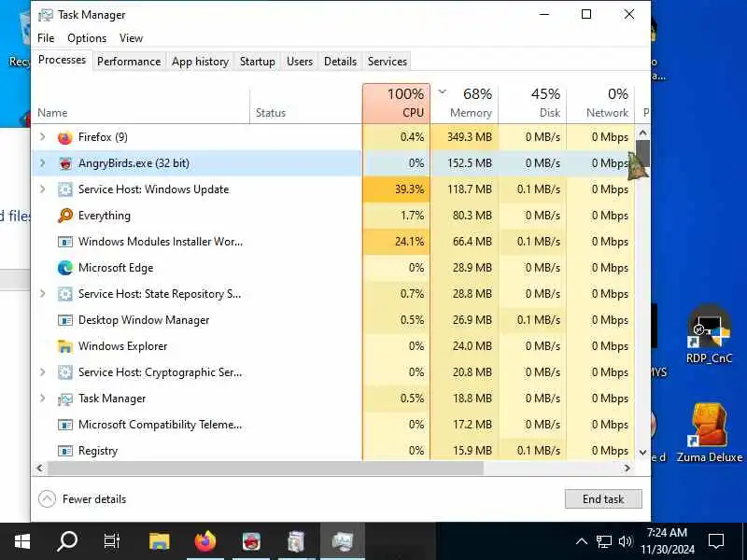
Task: Click the AngryBirds.exe process icon
Action: pos(64,163)
